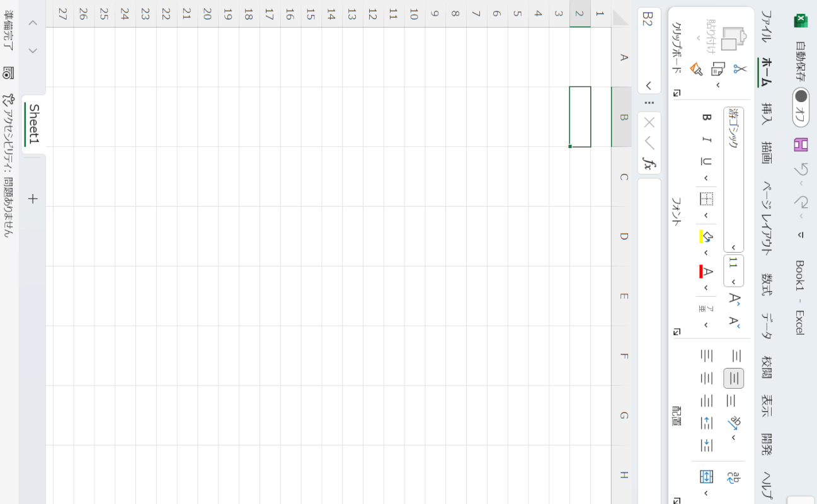Open the Underline style dropdown arrow
The height and width of the screenshot is (504, 817).
point(706,178)
